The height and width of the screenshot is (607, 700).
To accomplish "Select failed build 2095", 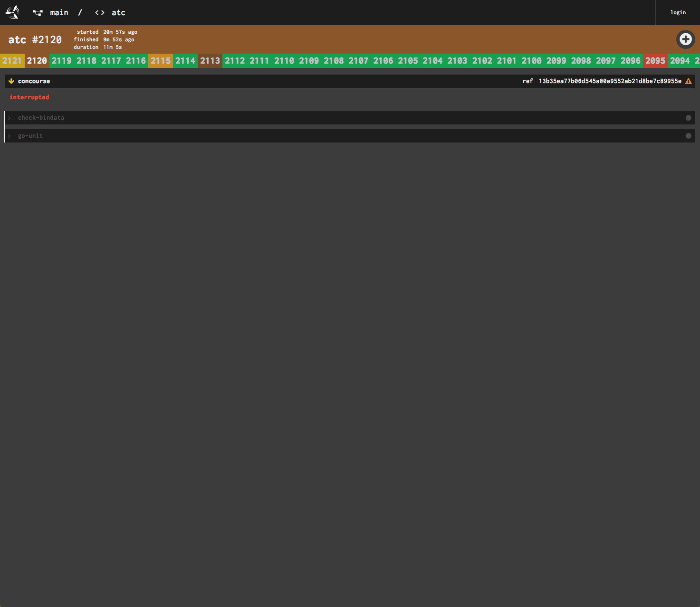I will click(655, 61).
